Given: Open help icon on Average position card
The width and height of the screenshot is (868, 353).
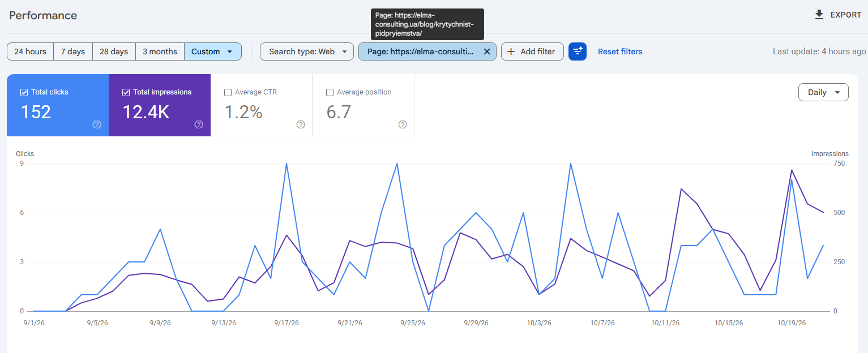Looking at the screenshot, I should coord(403,124).
